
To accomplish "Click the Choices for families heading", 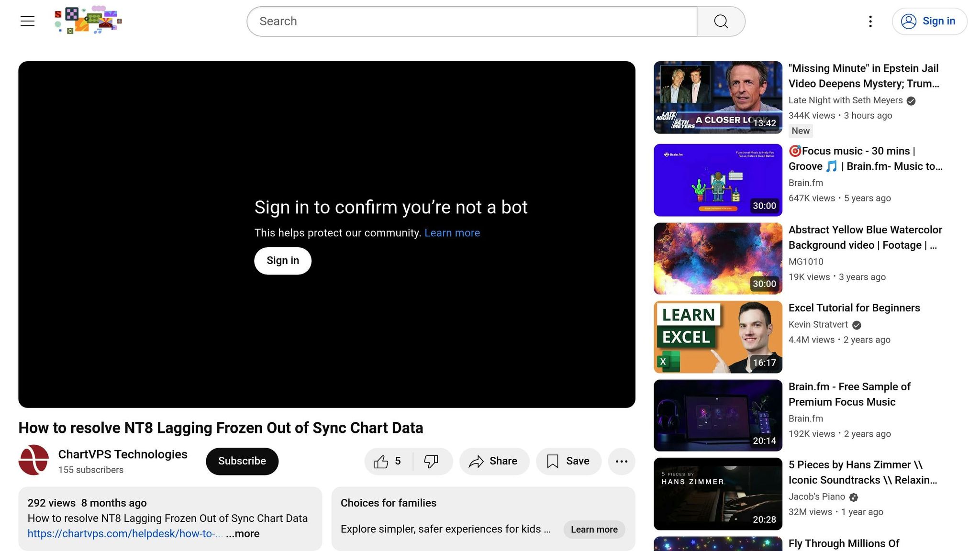I will 389,503.
